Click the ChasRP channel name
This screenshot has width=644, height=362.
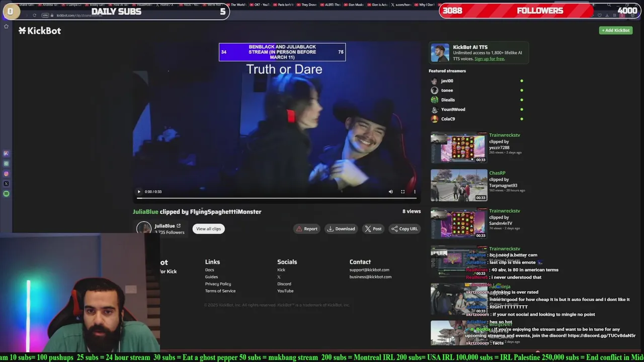click(497, 173)
